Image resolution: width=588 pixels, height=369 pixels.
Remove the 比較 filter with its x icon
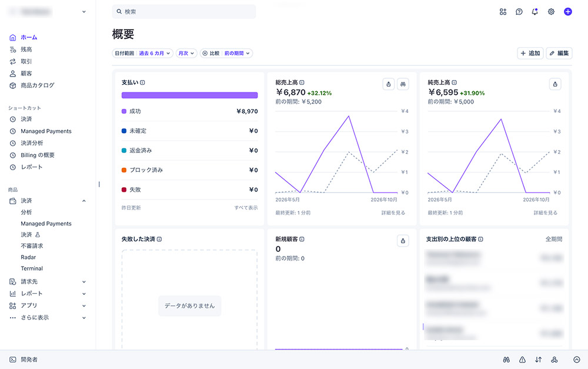point(205,54)
